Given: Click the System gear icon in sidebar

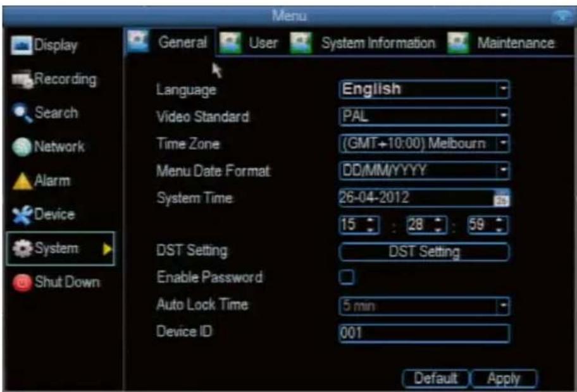Looking at the screenshot, I should (22, 248).
